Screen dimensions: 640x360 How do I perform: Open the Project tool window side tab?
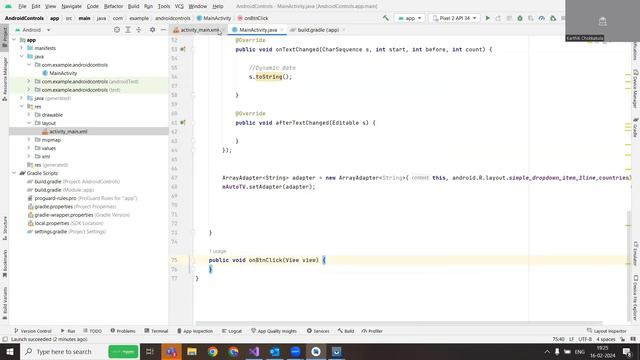[4, 38]
